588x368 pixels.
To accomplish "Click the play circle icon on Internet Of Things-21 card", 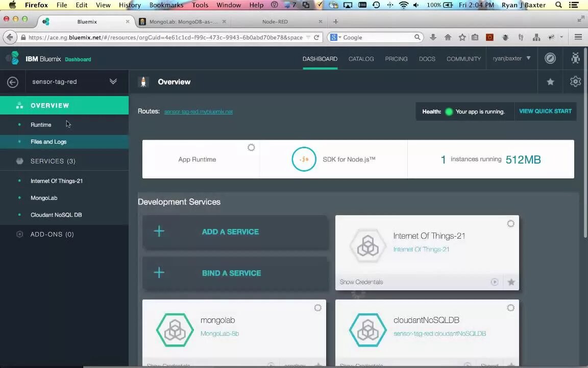I will (495, 282).
